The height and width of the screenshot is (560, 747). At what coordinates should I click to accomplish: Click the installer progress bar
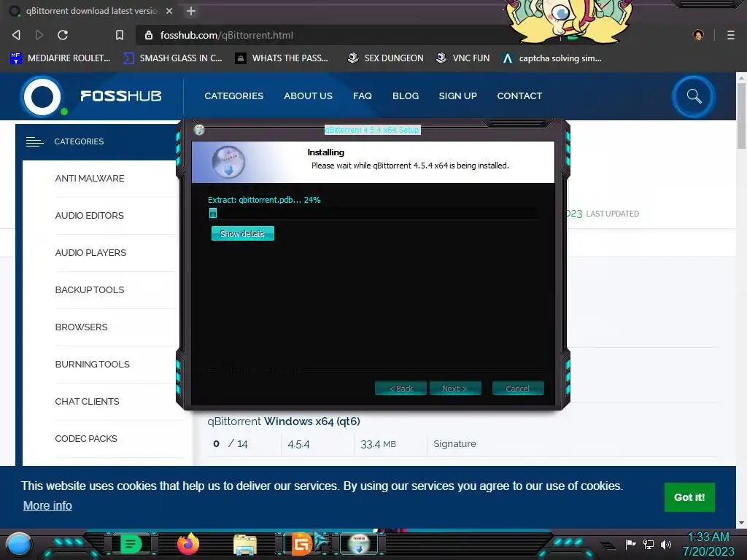tap(373, 213)
